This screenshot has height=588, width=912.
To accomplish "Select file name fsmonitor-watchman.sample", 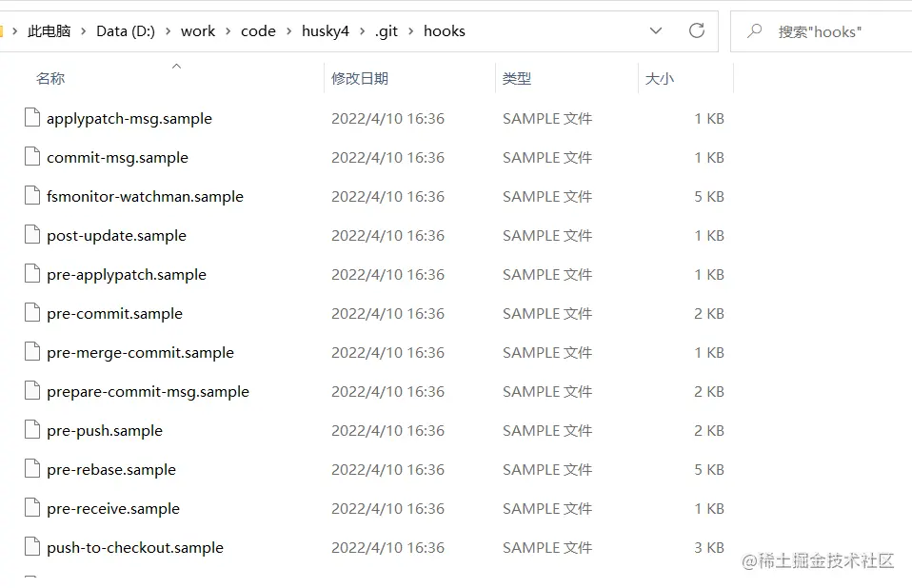I will tap(145, 197).
